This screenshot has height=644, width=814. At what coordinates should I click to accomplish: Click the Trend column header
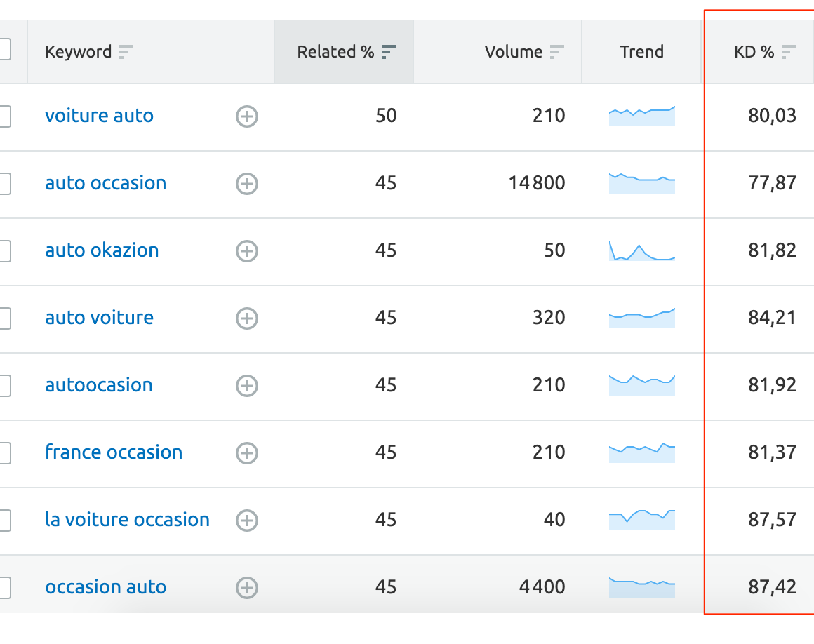(x=641, y=52)
